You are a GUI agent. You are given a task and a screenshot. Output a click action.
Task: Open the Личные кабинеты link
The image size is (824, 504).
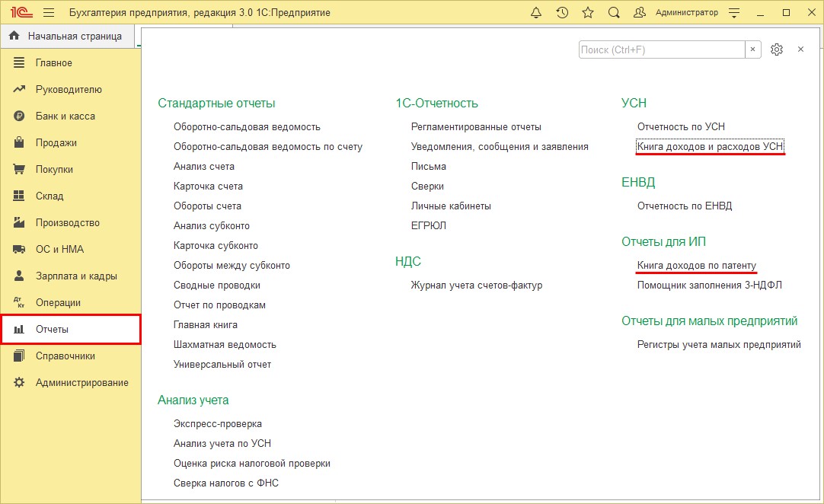coord(451,206)
